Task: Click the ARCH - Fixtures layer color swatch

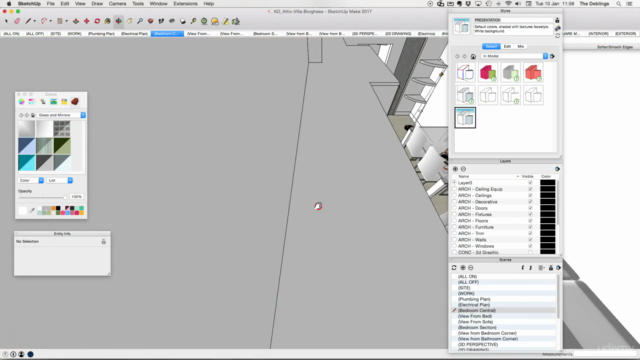Action: tap(547, 214)
